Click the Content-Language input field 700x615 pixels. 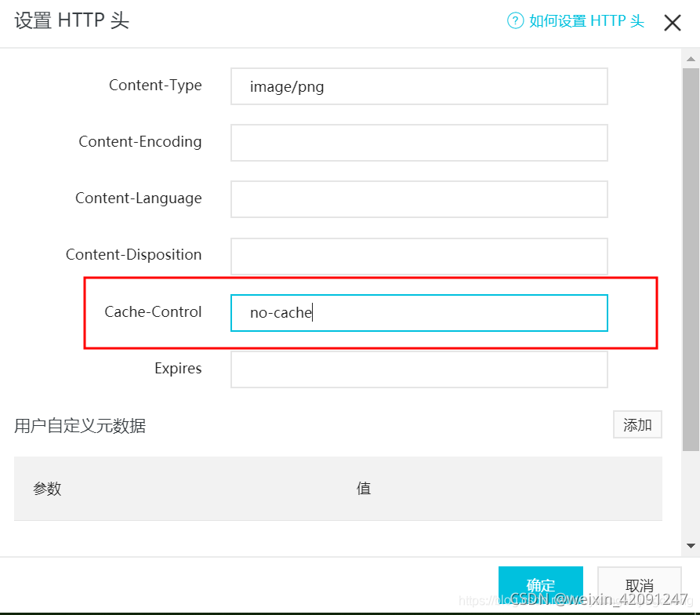(x=419, y=199)
